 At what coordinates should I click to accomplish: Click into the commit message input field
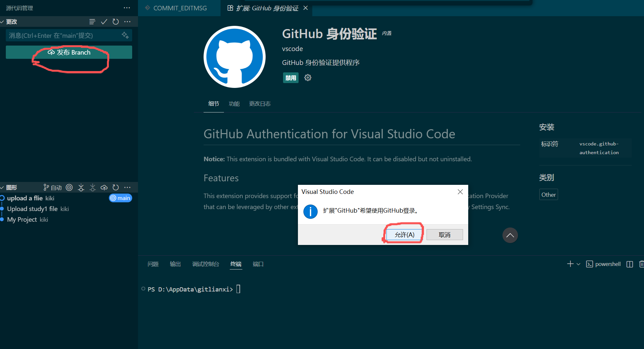click(x=61, y=35)
